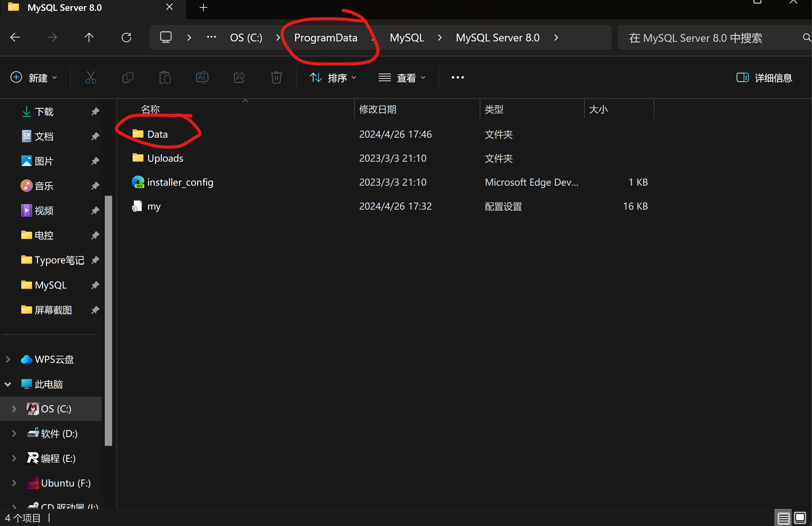This screenshot has width=812, height=526.
Task: Open the 查看 view dropdown
Action: (x=402, y=78)
